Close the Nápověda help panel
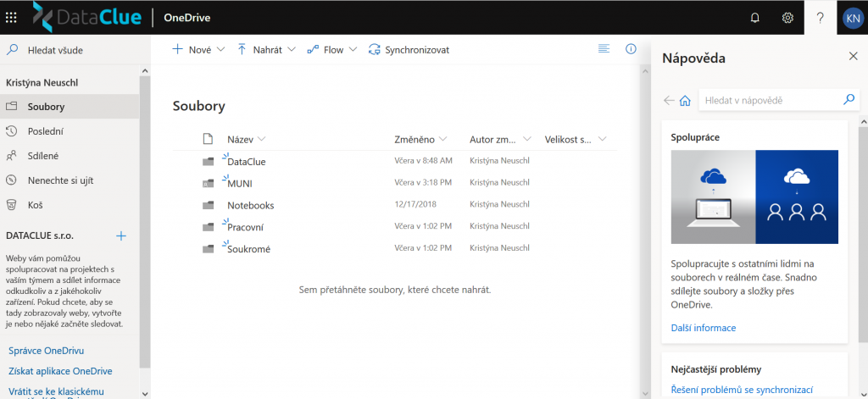Viewport: 868px width, 399px height. tap(853, 56)
